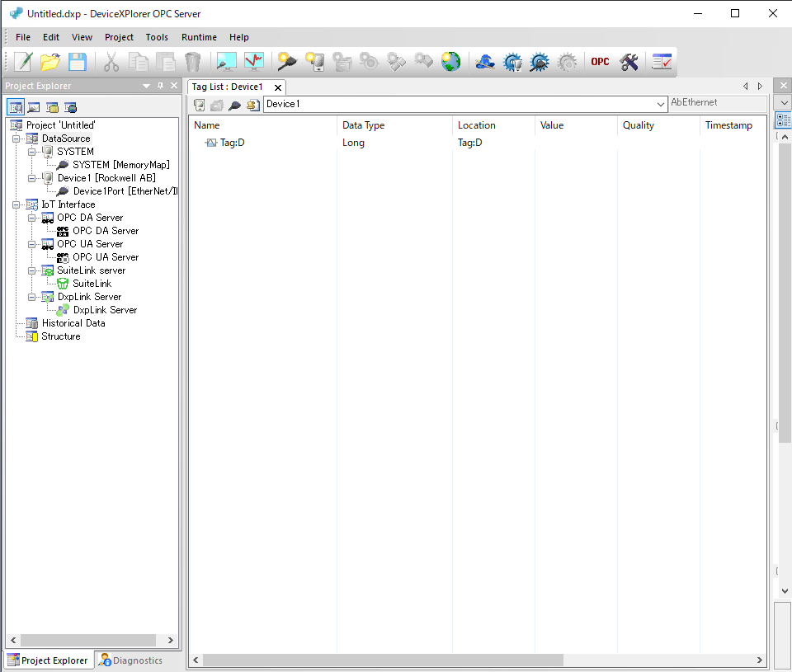This screenshot has height=672, width=792.
Task: Open the wrench and screwdriver tools icon
Action: click(629, 62)
